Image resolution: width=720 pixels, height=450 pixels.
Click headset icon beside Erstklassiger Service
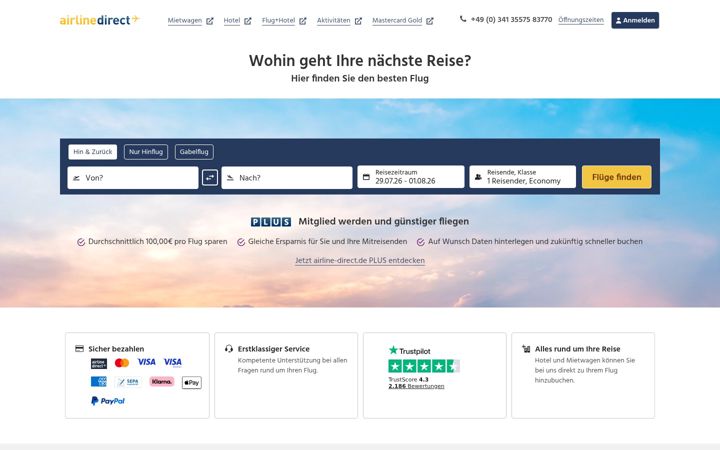229,349
